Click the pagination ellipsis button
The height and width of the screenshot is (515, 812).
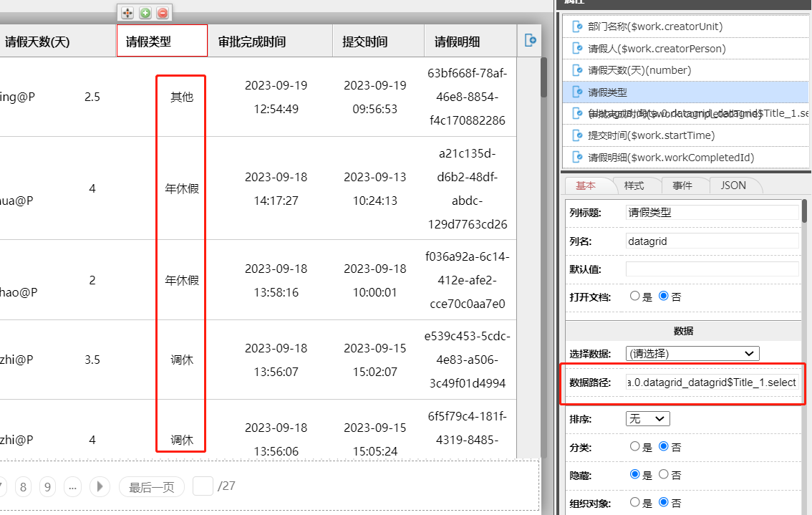coord(72,487)
